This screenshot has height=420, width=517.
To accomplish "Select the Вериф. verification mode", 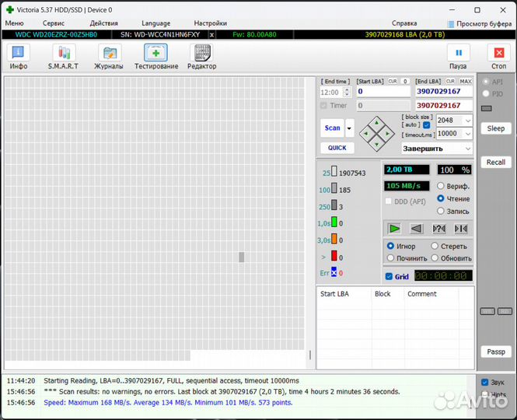I will tap(441, 186).
